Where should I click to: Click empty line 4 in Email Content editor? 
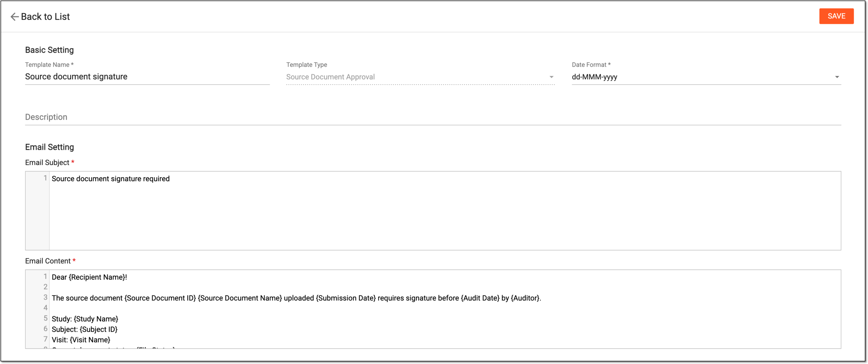click(445, 308)
